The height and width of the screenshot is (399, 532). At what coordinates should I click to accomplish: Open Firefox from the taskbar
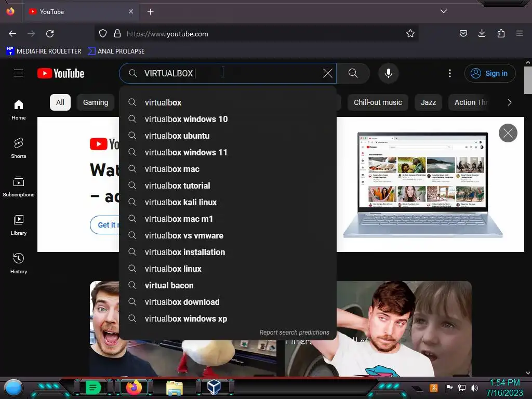(134, 388)
